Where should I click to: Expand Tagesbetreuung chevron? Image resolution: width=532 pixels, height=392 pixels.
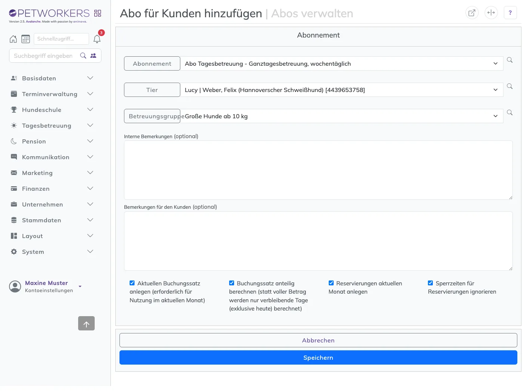coord(90,125)
